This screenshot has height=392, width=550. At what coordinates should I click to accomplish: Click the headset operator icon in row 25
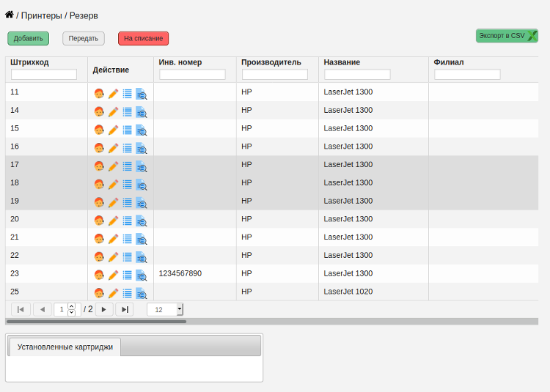[99, 293]
